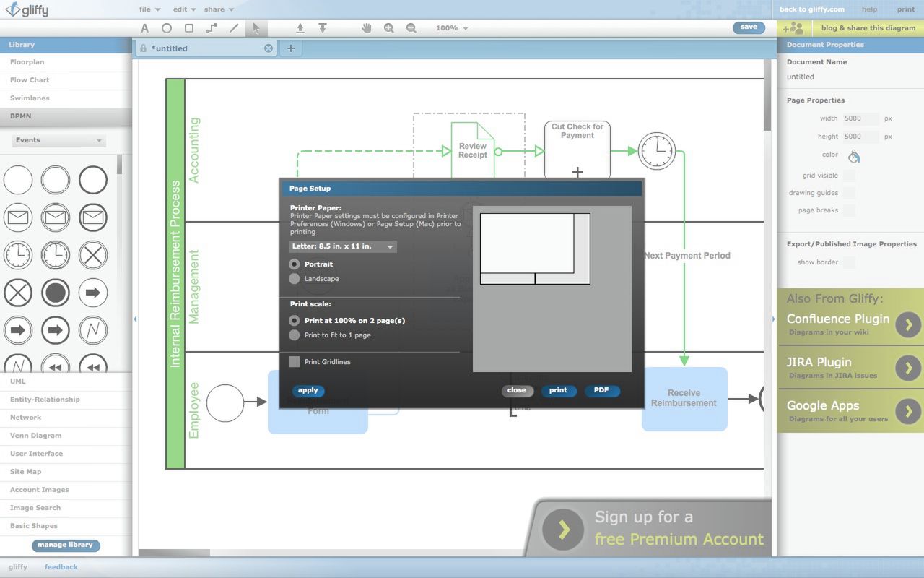Choose the Landscape orientation option

294,279
